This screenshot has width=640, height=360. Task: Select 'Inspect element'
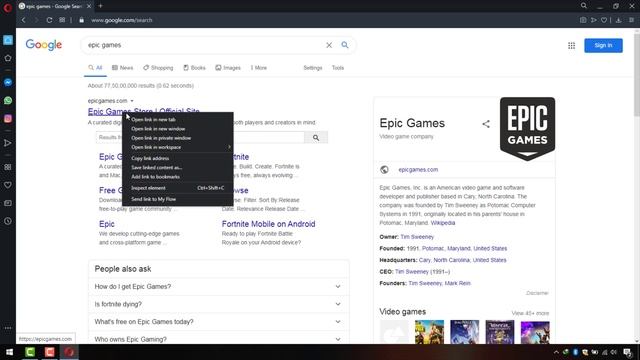(x=178, y=188)
